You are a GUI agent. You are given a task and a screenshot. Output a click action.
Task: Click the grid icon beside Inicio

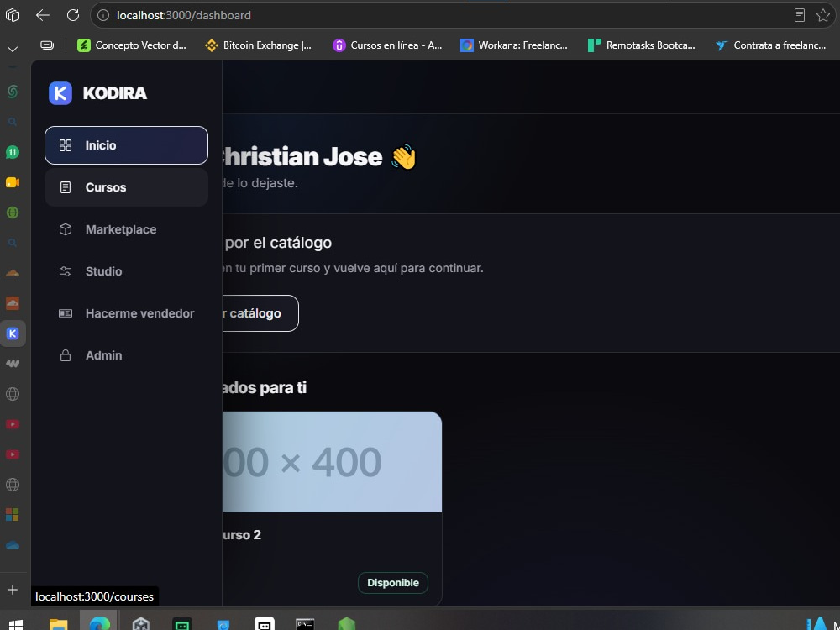66,145
